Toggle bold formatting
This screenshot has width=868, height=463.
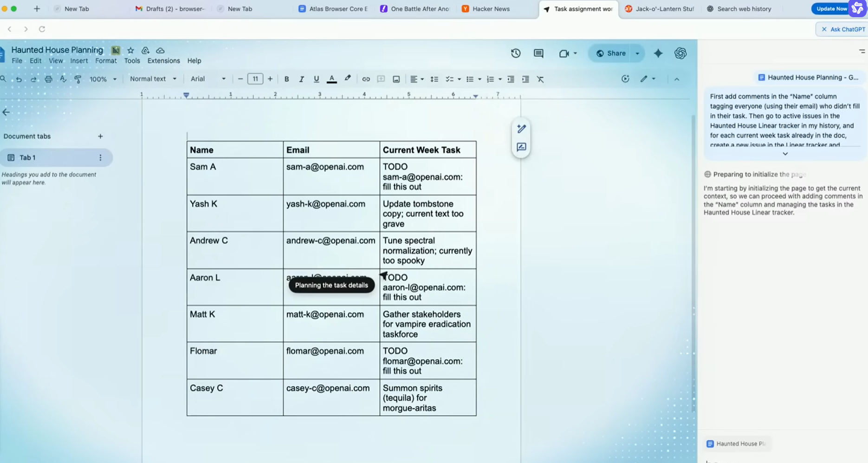pyautogui.click(x=286, y=79)
